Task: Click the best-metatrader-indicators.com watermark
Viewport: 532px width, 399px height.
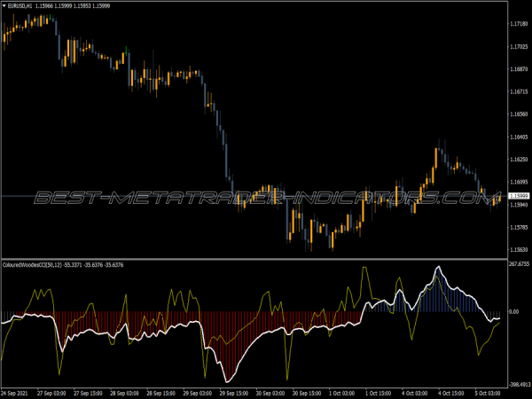Action: click(x=266, y=197)
